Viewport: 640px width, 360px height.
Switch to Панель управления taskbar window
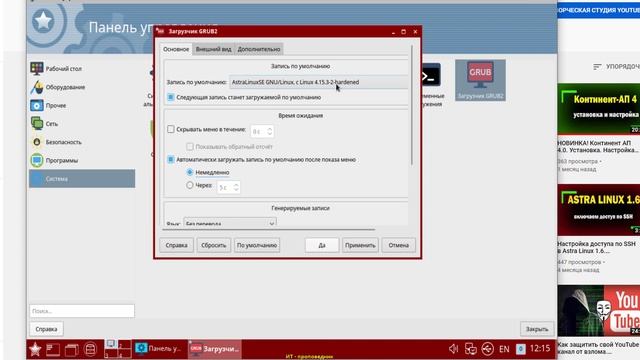[x=160, y=349]
